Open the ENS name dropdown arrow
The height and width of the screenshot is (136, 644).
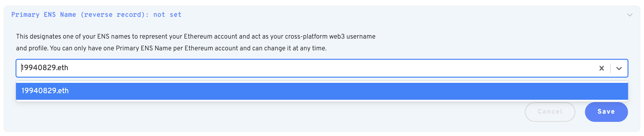tap(619, 68)
